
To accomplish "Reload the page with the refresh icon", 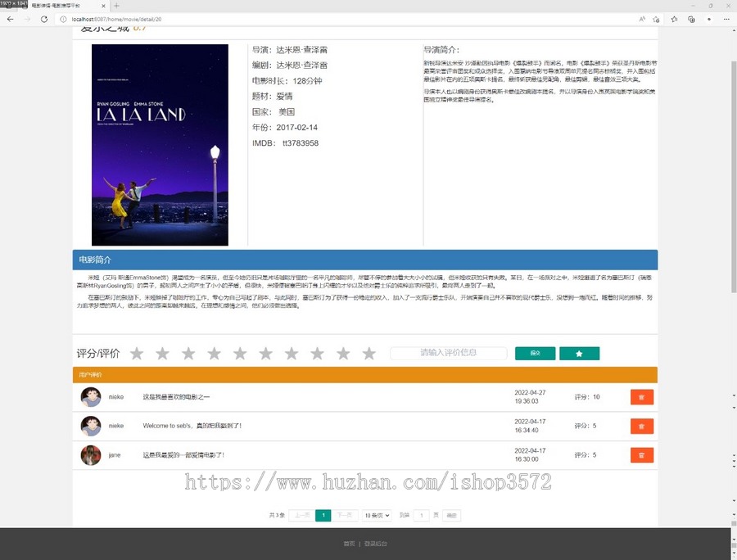I will pyautogui.click(x=43, y=20).
